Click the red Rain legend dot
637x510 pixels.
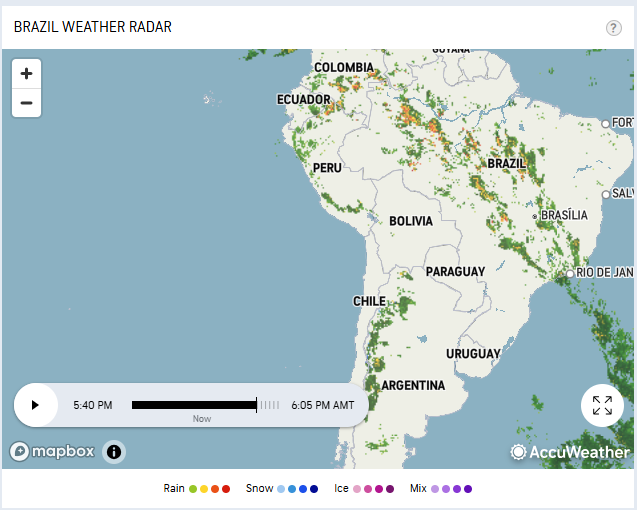point(226,489)
